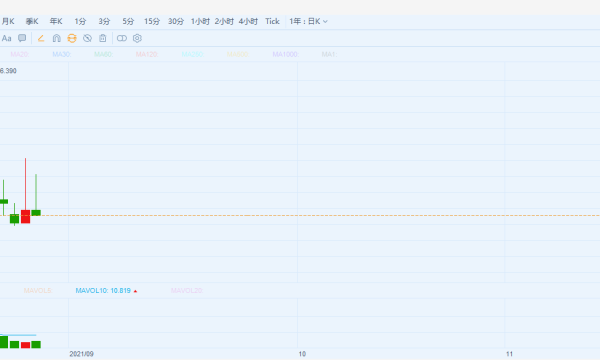Click the faded MAVOL20 indicator label
600x360 pixels.
187,291
